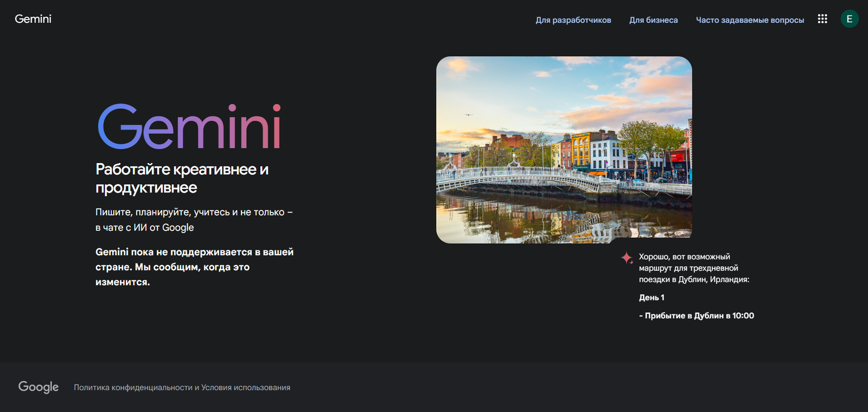Click the Прибытие в Дублин в 10:00 line

click(696, 316)
